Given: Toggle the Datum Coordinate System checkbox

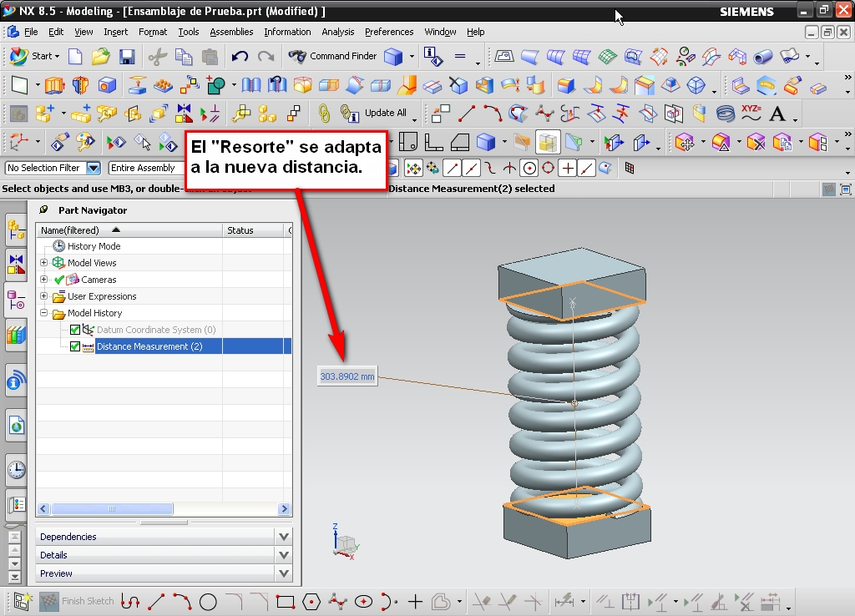Looking at the screenshot, I should [x=75, y=330].
